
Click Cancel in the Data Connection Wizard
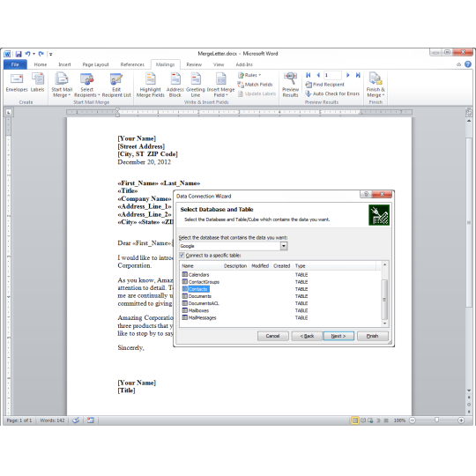pos(272,336)
